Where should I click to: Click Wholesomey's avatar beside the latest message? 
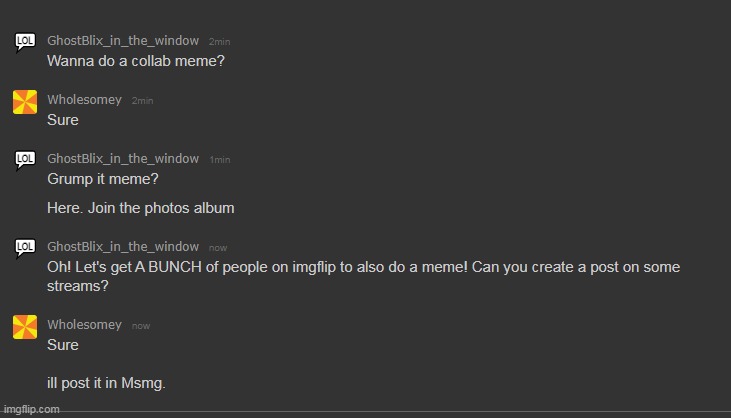[25, 326]
